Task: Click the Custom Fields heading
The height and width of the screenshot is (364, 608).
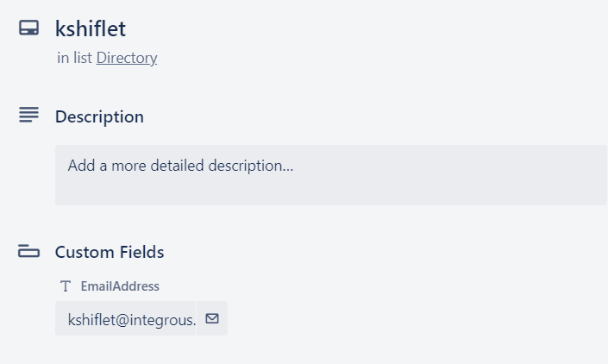Action: pos(110,252)
